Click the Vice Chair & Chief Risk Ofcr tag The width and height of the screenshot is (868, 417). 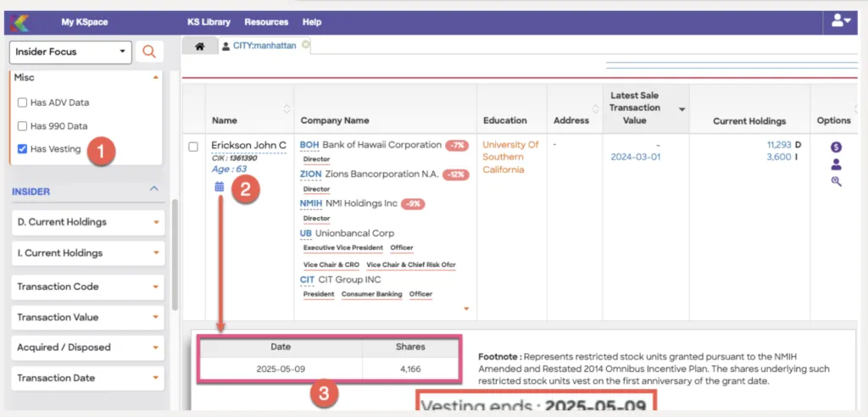pos(411,265)
